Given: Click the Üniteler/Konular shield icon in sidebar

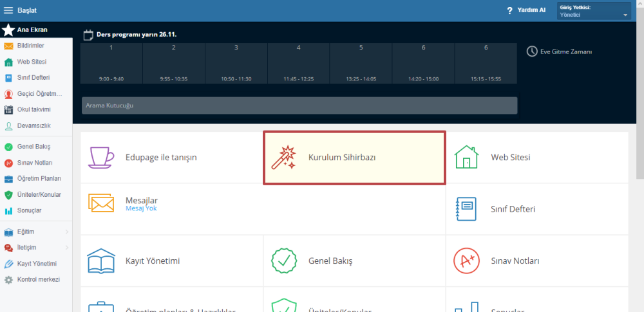Looking at the screenshot, I should click(x=8, y=195).
